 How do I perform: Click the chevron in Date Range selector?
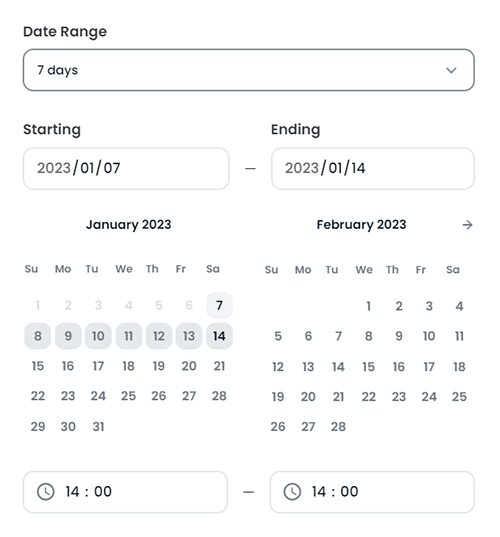pyautogui.click(x=451, y=70)
